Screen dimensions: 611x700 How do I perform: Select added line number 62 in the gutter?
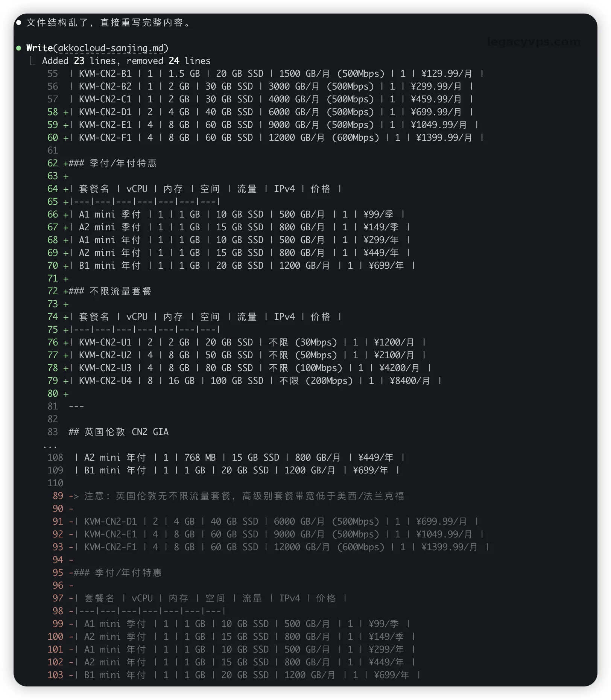tap(53, 163)
